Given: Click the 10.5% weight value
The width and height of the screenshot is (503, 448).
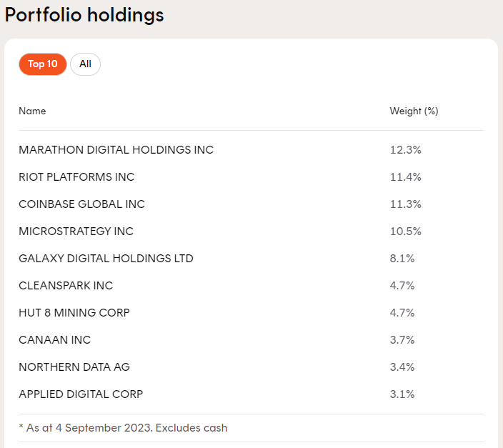Looking at the screenshot, I should (x=406, y=232).
